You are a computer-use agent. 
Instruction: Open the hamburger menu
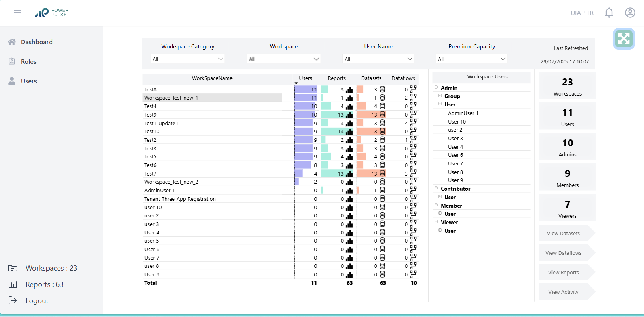pyautogui.click(x=17, y=13)
